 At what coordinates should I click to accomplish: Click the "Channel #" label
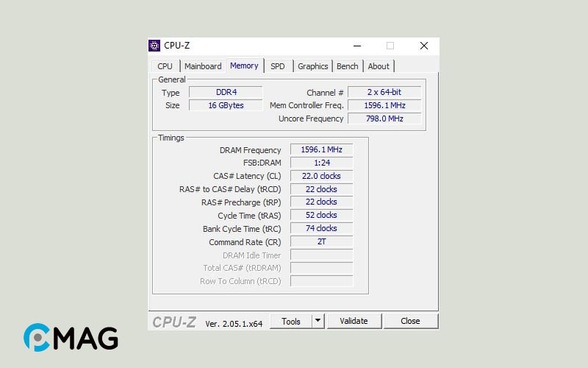pyautogui.click(x=325, y=93)
